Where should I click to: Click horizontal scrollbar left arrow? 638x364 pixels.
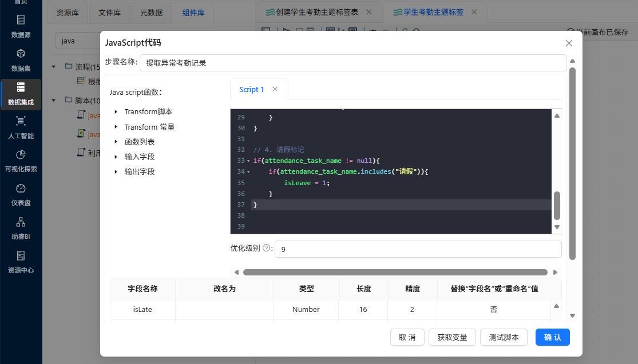click(x=236, y=272)
